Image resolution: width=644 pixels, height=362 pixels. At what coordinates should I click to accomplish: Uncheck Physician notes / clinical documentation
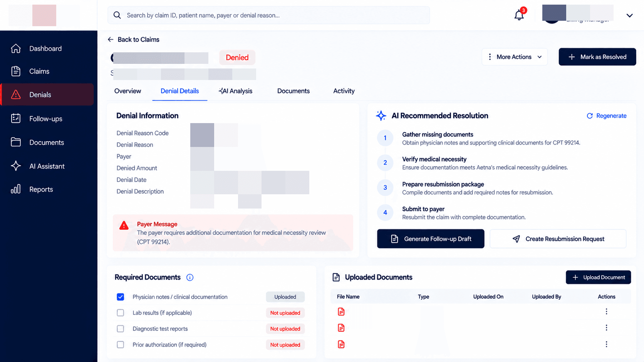tap(121, 297)
